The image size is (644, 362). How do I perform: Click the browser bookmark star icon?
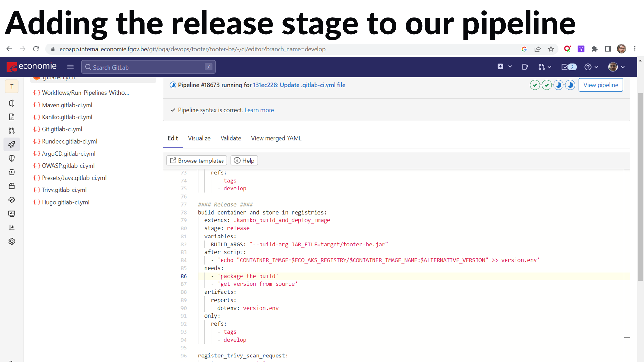(x=551, y=49)
